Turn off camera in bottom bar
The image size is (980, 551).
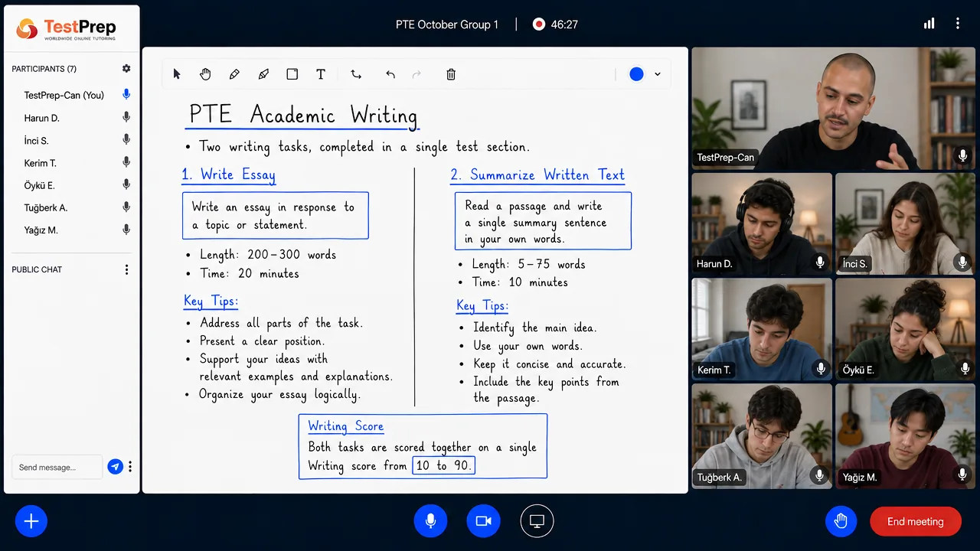[x=483, y=521]
